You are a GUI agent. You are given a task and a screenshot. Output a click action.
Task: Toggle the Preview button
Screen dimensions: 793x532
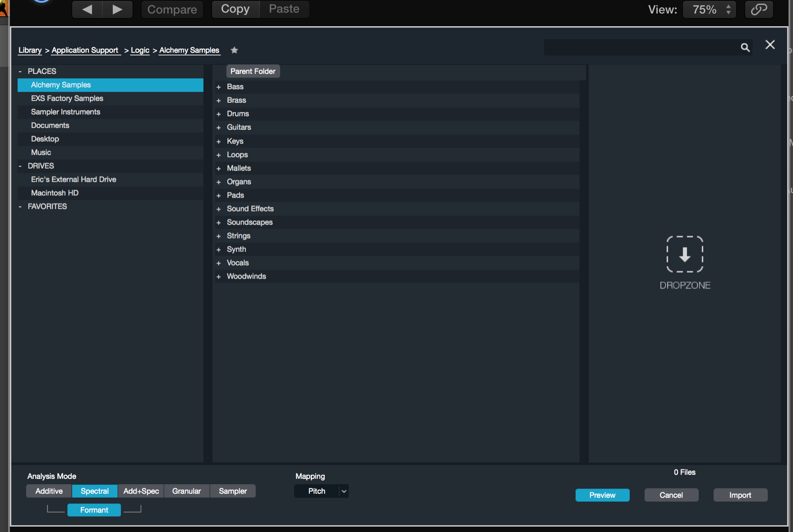(602, 495)
